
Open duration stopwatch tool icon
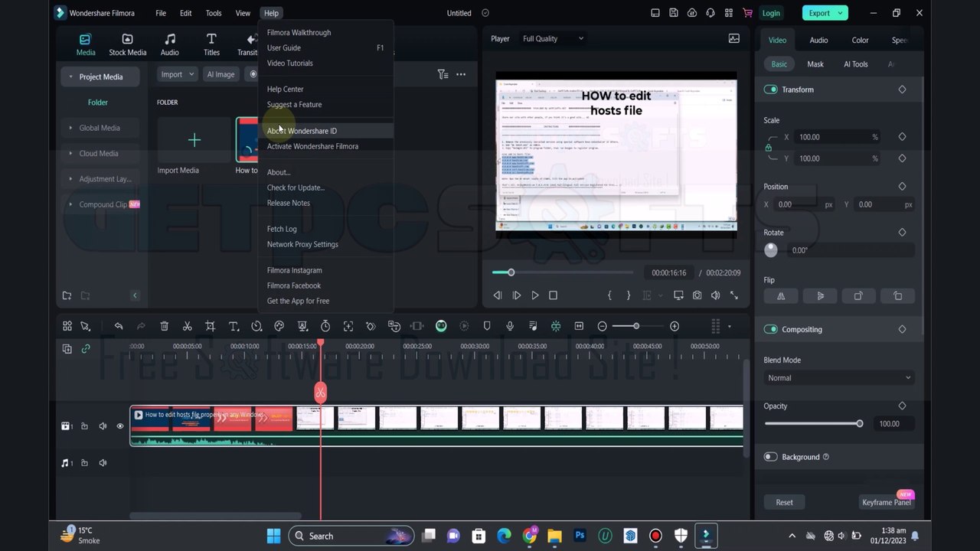pos(325,326)
